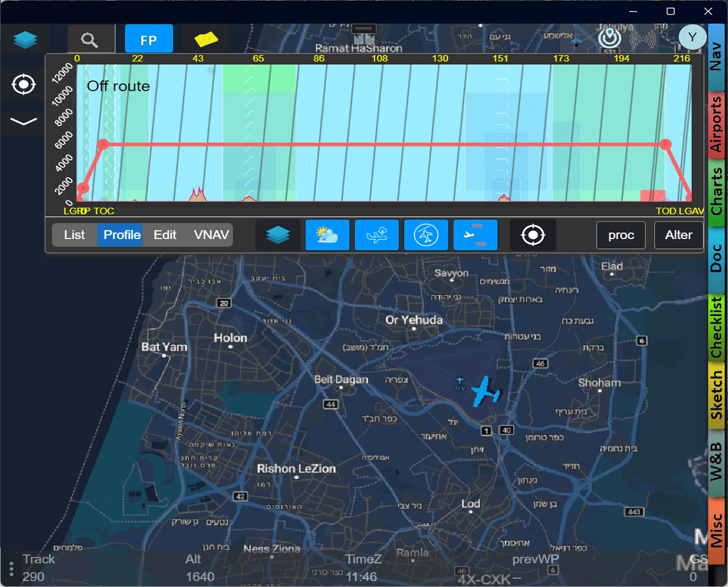Expand the down-chevron panel on the left

click(23, 121)
